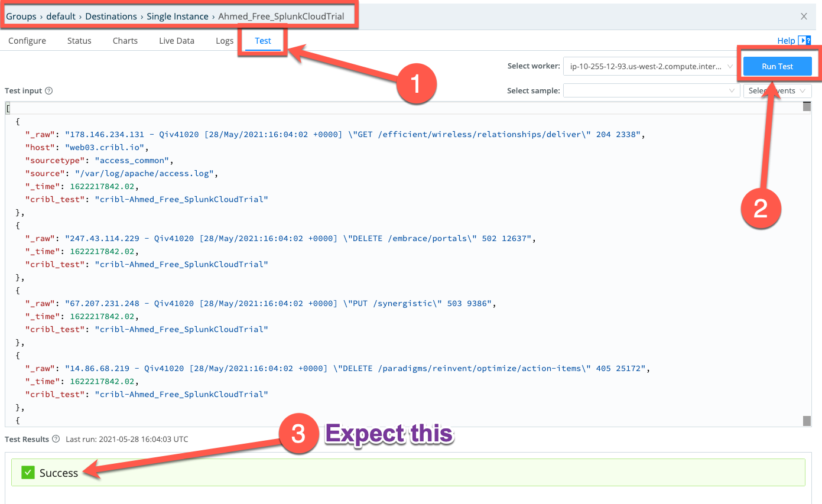Image resolution: width=822 pixels, height=504 pixels.
Task: Open the Logs tab
Action: pyautogui.click(x=224, y=40)
